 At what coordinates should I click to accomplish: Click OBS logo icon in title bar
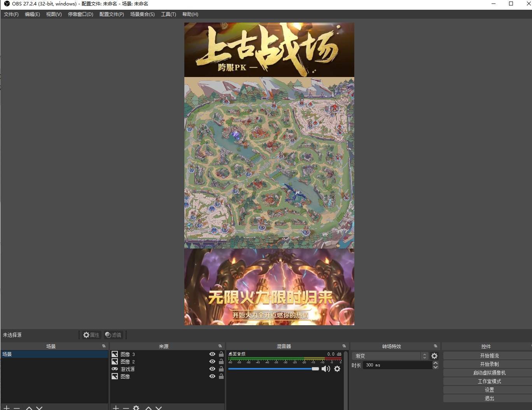[7, 4]
